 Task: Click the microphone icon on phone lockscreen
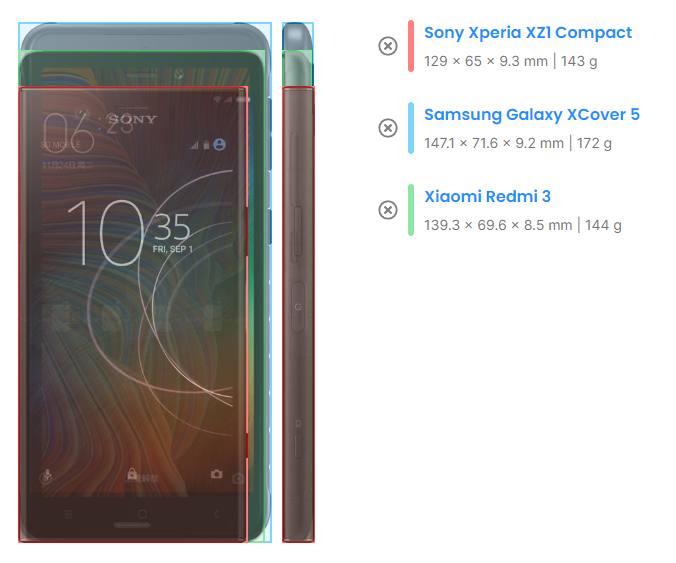[47, 476]
